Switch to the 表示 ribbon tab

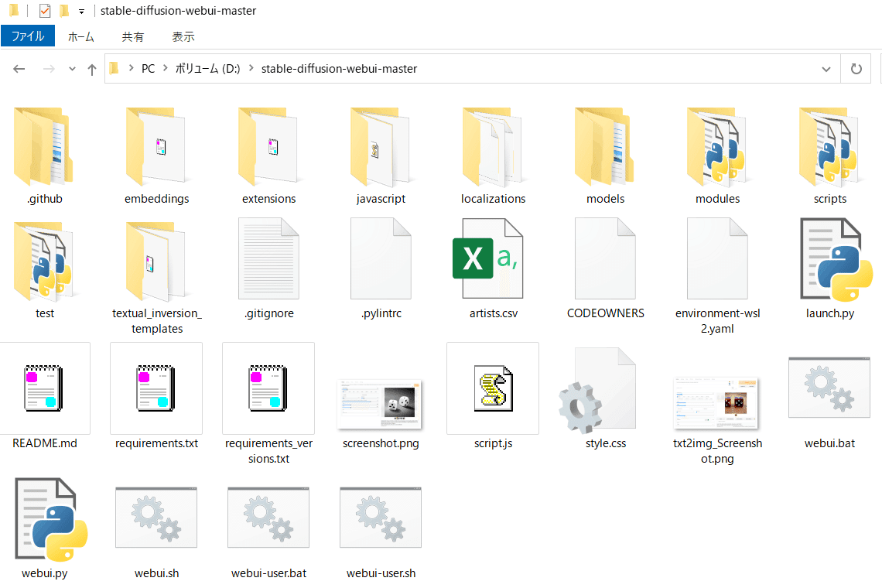point(183,36)
